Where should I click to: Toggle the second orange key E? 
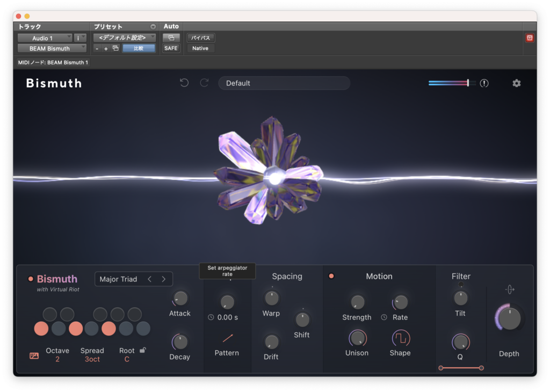[x=76, y=329]
